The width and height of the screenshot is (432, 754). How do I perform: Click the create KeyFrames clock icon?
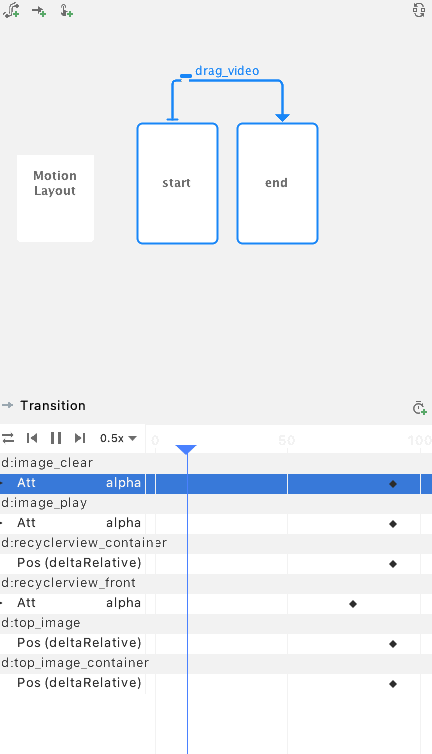(x=419, y=408)
